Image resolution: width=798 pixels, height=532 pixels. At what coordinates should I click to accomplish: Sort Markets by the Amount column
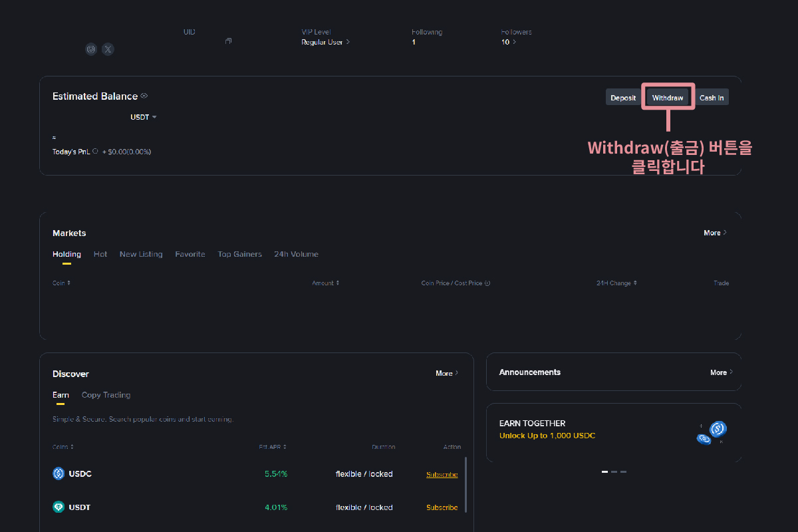coord(325,283)
